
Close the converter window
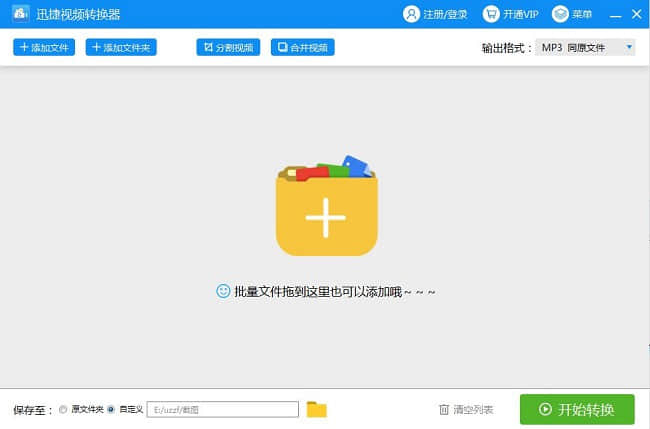tap(637, 14)
